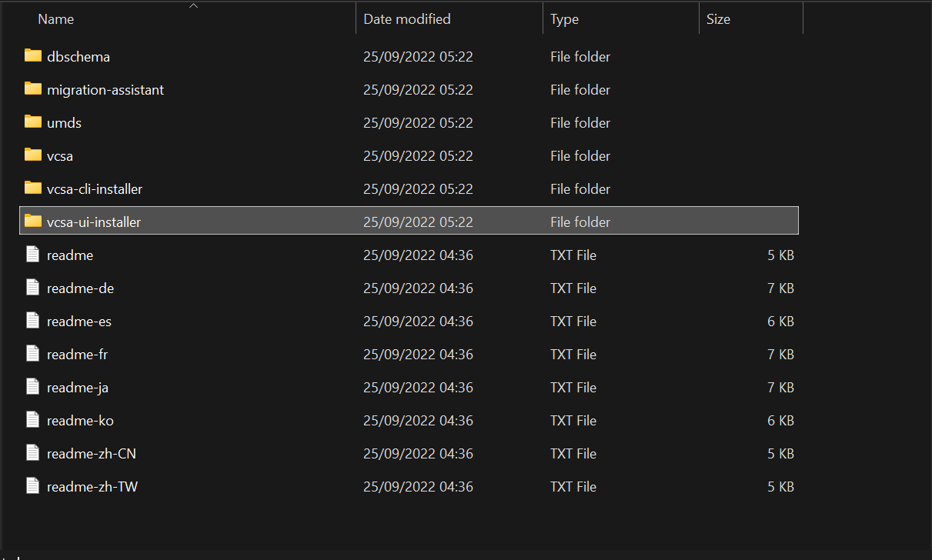Click the TXT File type for readme-ja
This screenshot has height=560, width=932.
tap(573, 388)
